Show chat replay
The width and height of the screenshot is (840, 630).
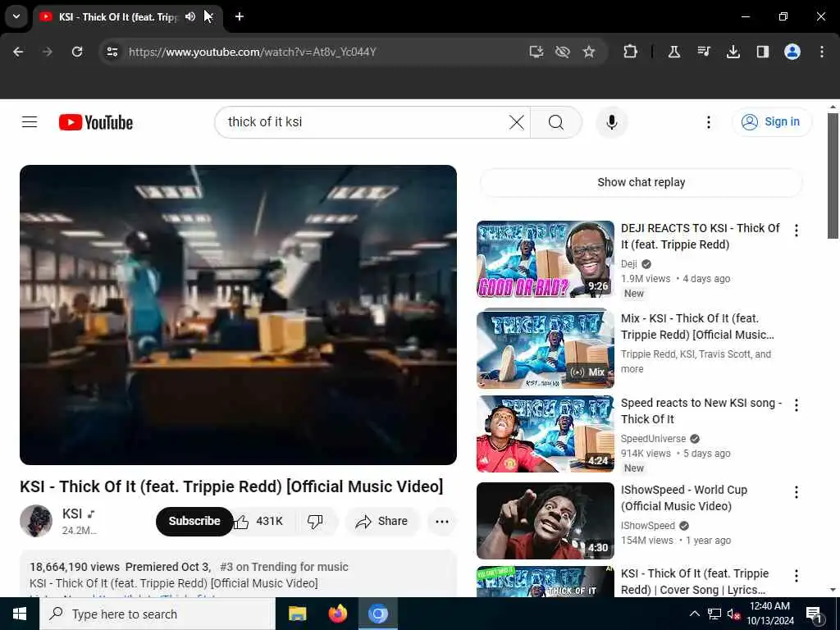[x=641, y=182]
